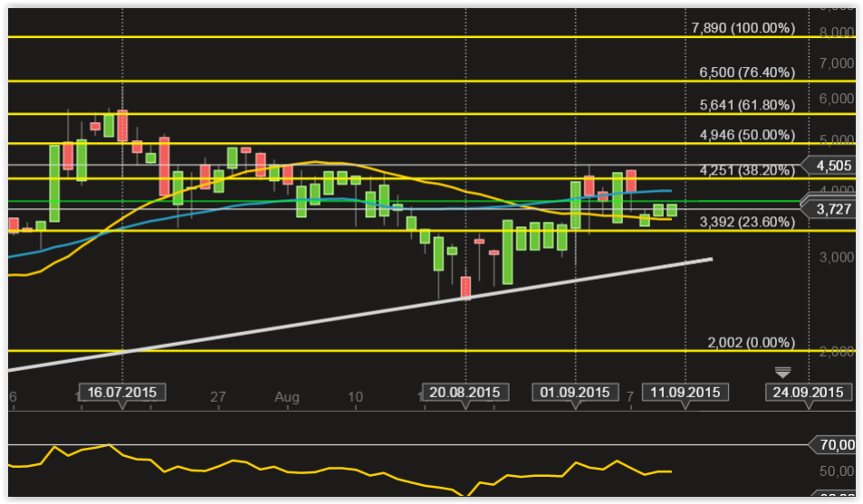863x504 pixels.
Task: Select the 3,392 (23.60%) Fibonacci label
Action: pyautogui.click(x=747, y=222)
